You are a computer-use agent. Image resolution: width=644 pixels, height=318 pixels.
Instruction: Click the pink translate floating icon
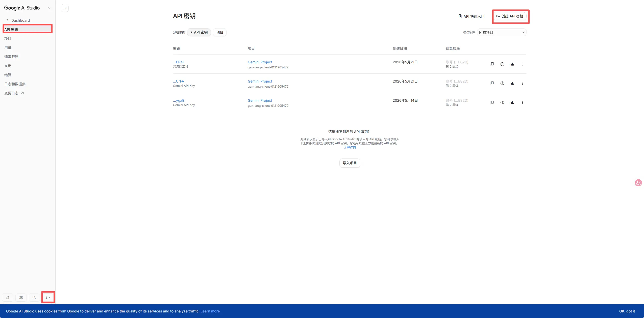pos(638,183)
